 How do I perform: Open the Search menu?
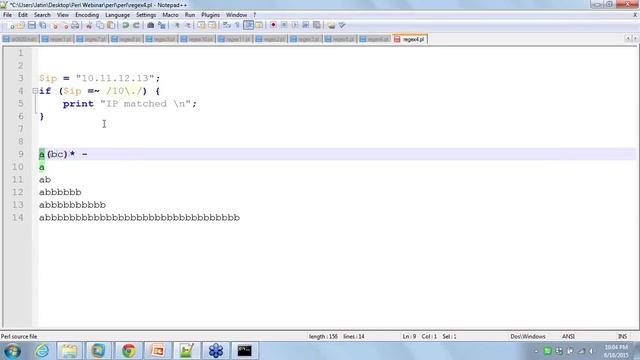click(x=42, y=15)
